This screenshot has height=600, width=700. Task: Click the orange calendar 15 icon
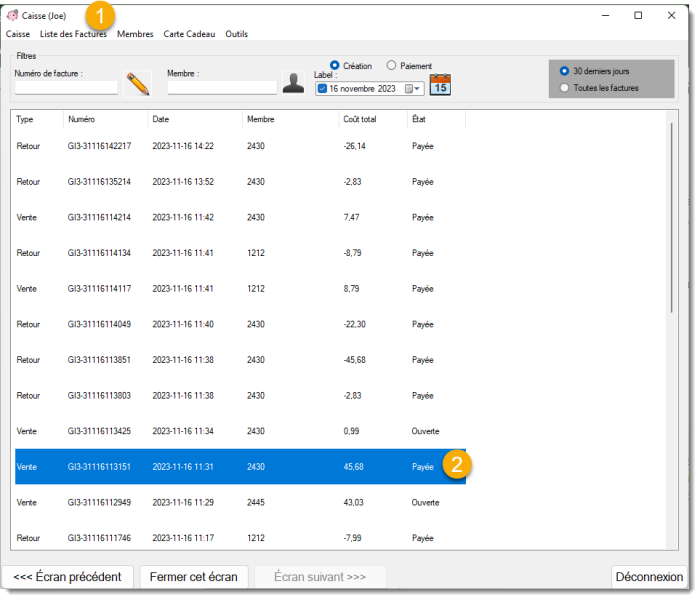[440, 85]
